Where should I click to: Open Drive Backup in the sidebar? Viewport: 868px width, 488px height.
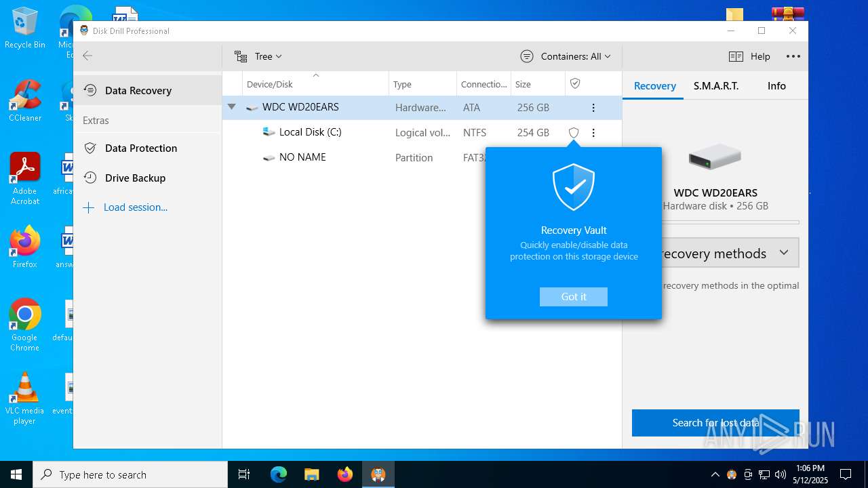coord(147,178)
